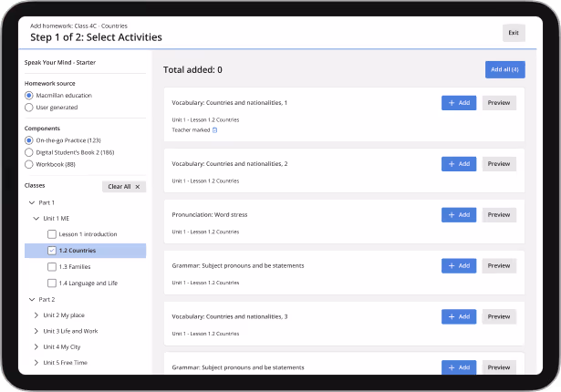The image size is (561, 392).
Task: Select User generated homework source
Action: (29, 108)
